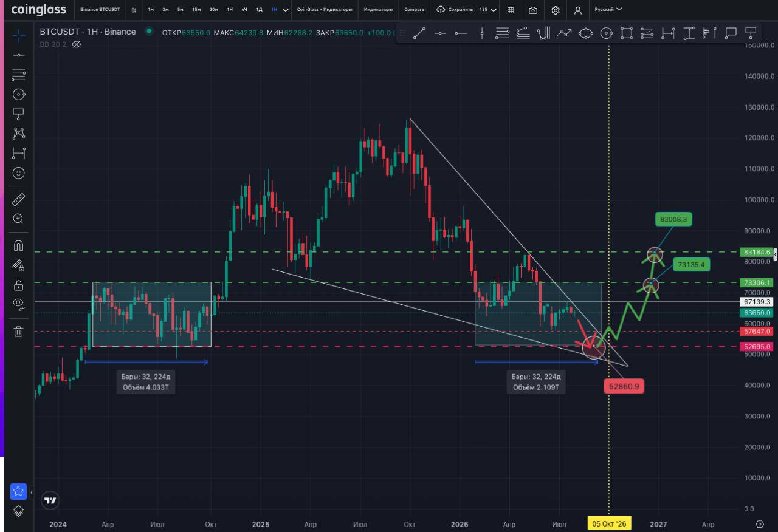Switch to the 1м timeframe

pos(151,10)
